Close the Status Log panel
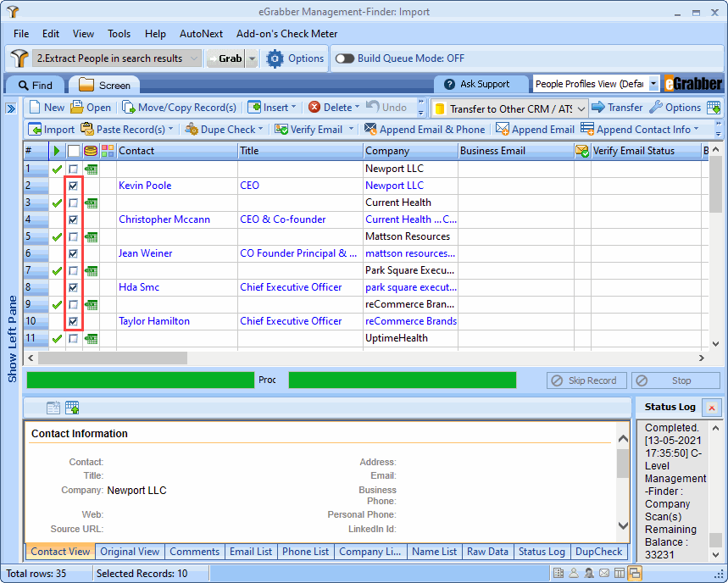 click(712, 408)
